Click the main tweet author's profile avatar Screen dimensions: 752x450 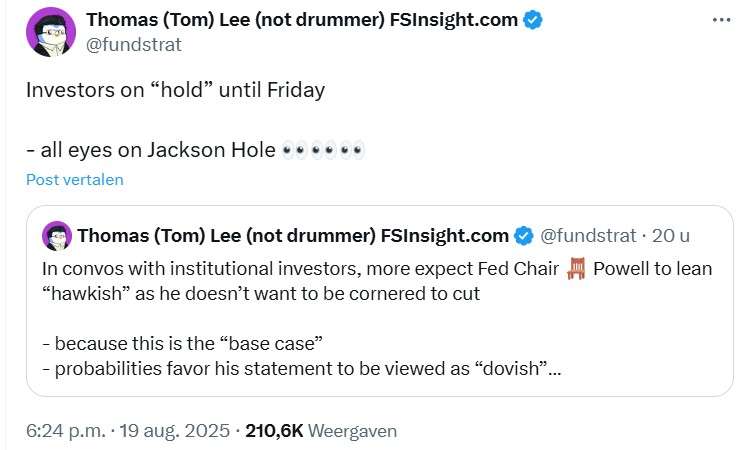(x=50, y=32)
